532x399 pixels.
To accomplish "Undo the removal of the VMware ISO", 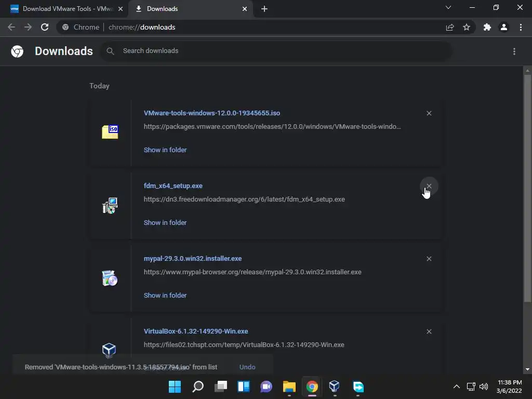I will pos(247,367).
